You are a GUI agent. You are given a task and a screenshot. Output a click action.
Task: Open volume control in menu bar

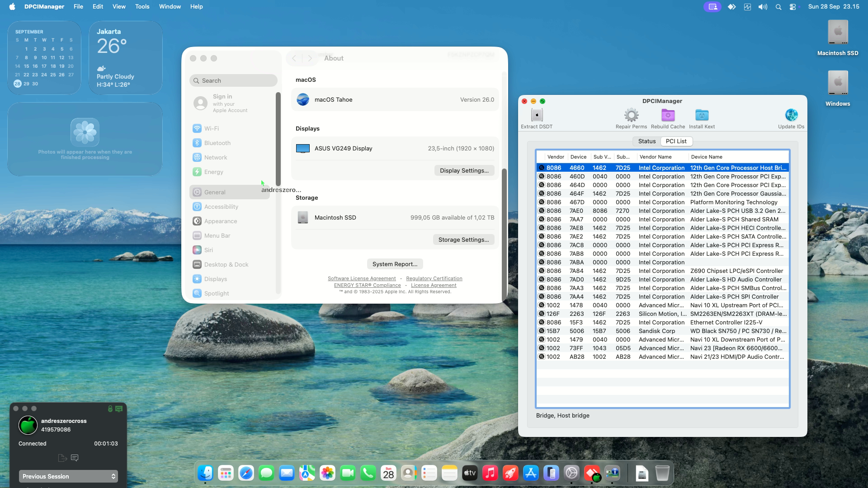point(763,7)
